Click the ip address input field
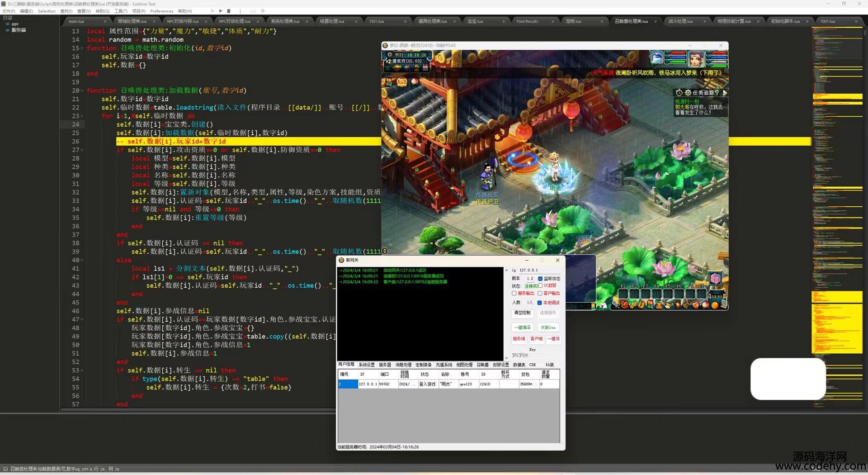 [x=540, y=270]
